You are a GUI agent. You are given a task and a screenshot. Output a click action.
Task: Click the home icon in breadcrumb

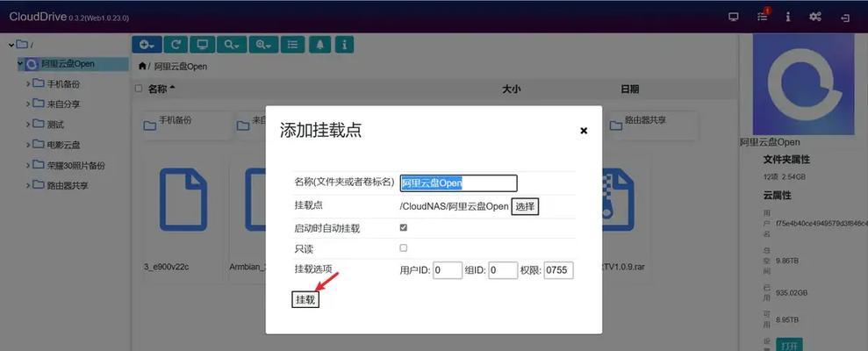coord(142,66)
